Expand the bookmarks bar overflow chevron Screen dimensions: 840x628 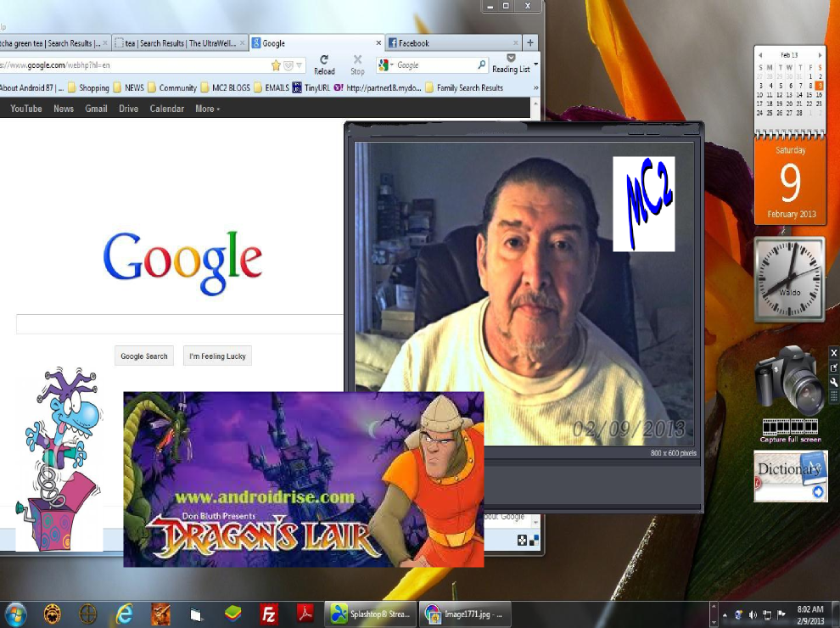(535, 88)
